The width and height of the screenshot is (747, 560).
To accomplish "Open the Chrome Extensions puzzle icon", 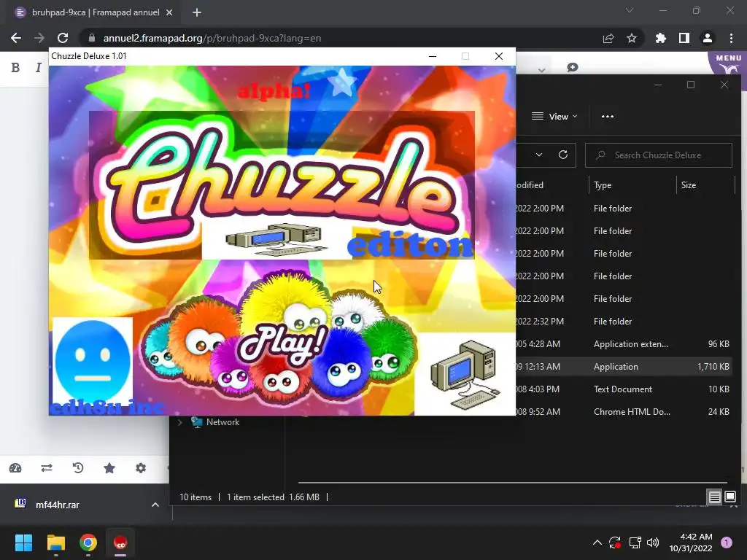I will pyautogui.click(x=661, y=38).
